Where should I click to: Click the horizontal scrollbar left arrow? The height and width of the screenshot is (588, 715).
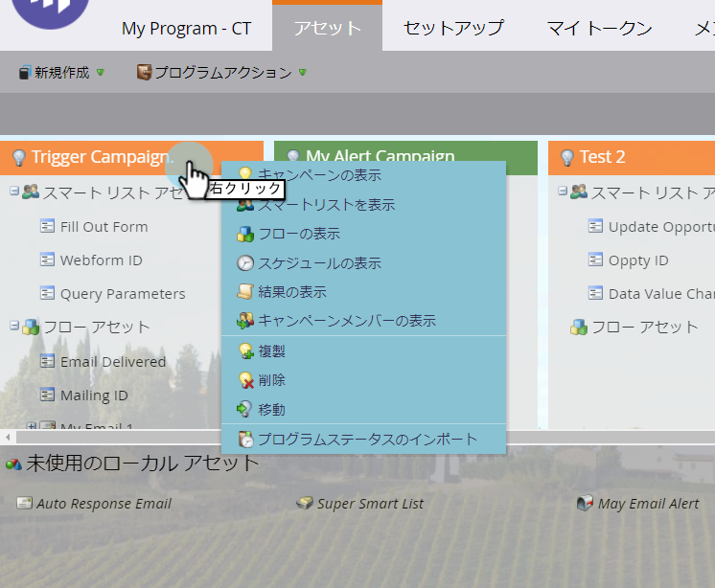click(x=8, y=438)
